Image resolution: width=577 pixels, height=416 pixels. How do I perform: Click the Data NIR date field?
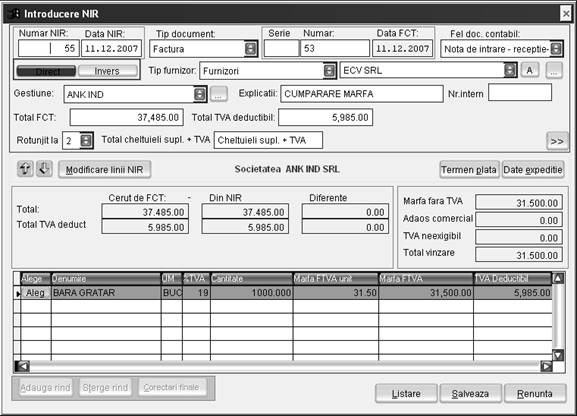point(111,48)
